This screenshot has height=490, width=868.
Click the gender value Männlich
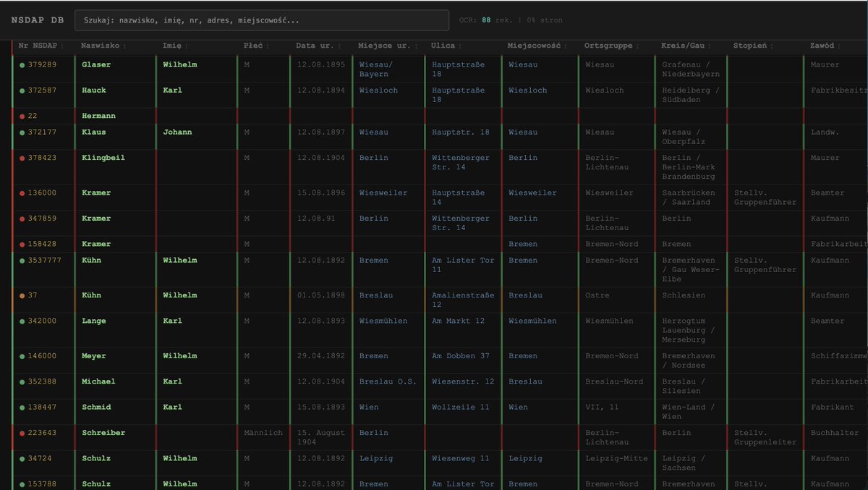click(x=264, y=433)
